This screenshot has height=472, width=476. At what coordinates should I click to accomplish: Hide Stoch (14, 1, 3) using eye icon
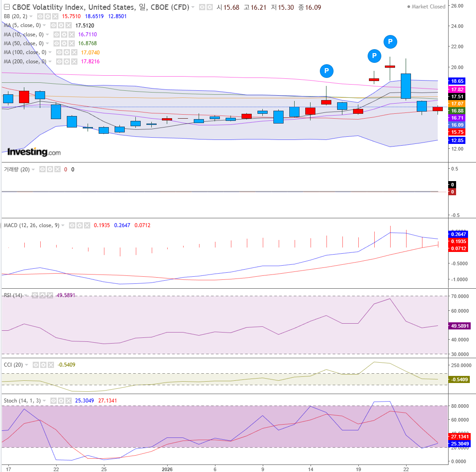54,401
